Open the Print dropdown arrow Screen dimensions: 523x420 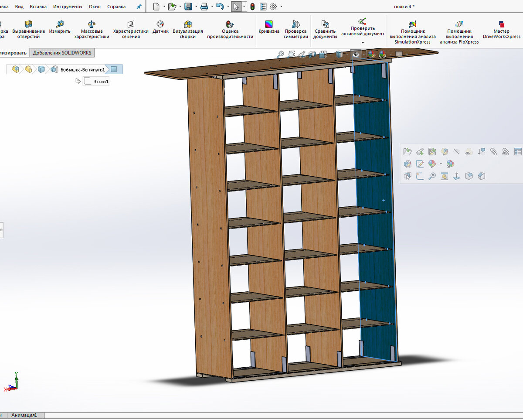(x=212, y=7)
